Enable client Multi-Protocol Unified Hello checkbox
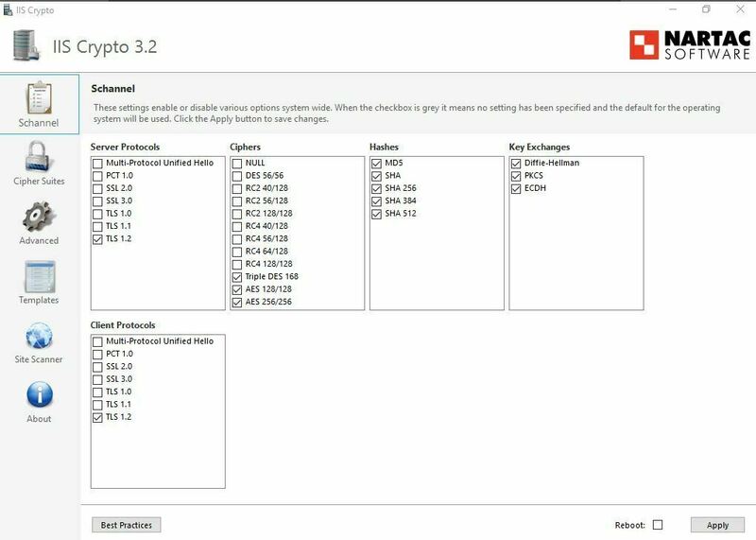This screenshot has height=540, width=756. pos(97,341)
